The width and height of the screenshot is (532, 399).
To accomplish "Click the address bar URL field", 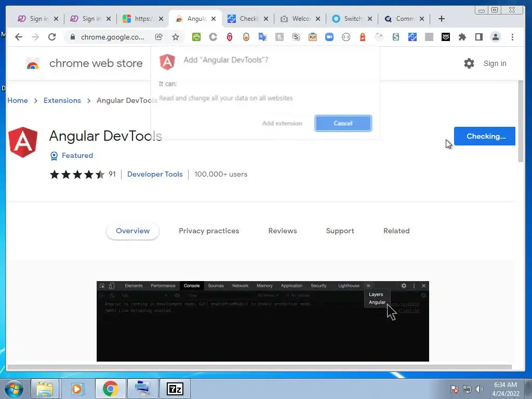I will coord(112,37).
